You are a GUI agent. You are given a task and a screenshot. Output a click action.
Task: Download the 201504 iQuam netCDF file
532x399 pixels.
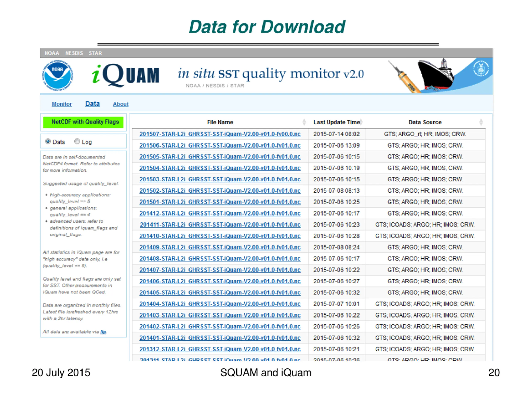(x=220, y=168)
